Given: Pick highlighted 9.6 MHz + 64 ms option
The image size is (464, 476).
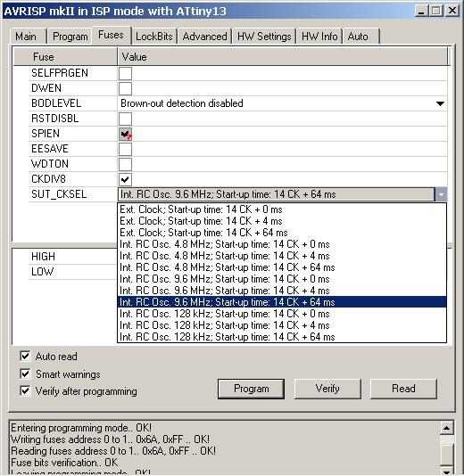Looking at the screenshot, I should point(282,302).
